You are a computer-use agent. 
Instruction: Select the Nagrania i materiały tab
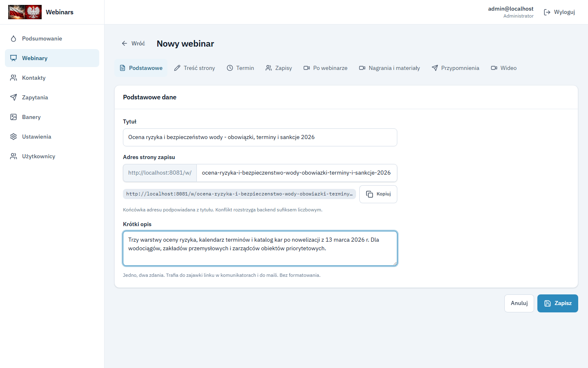[x=390, y=68]
